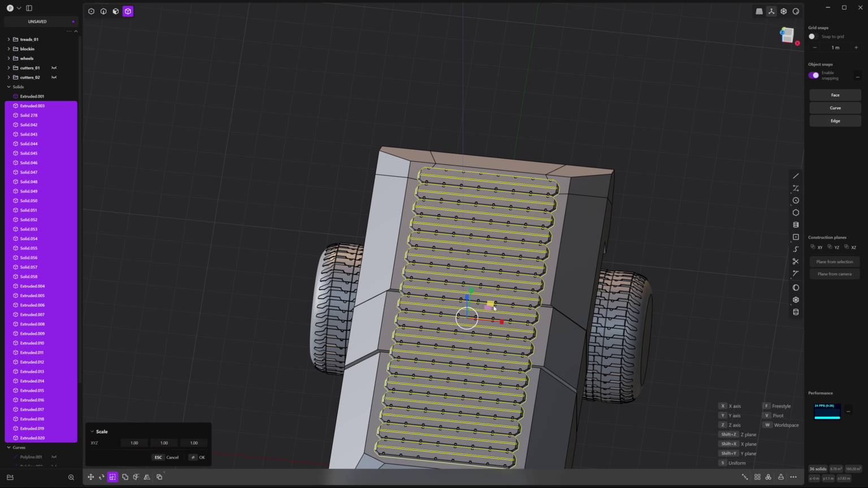Toggle axes display icon
Image resolution: width=868 pixels, height=488 pixels.
coord(771,11)
